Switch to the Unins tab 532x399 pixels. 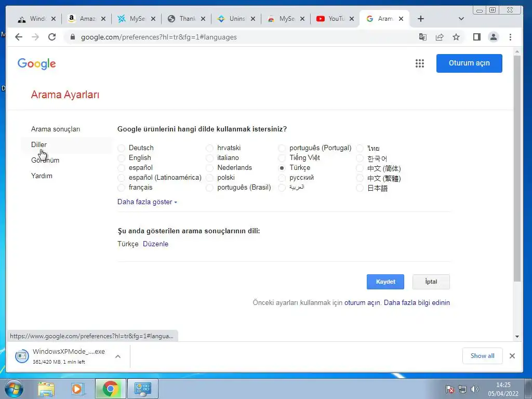pos(236,19)
